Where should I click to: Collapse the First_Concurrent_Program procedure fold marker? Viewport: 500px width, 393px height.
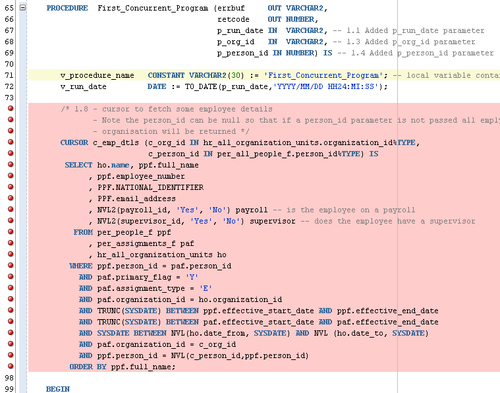tap(23, 7)
